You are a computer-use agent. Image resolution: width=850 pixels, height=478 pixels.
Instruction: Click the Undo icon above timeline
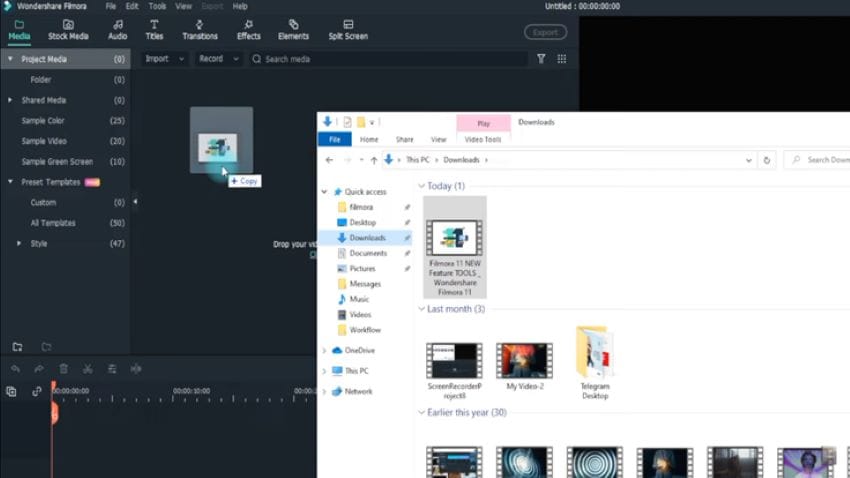point(15,369)
